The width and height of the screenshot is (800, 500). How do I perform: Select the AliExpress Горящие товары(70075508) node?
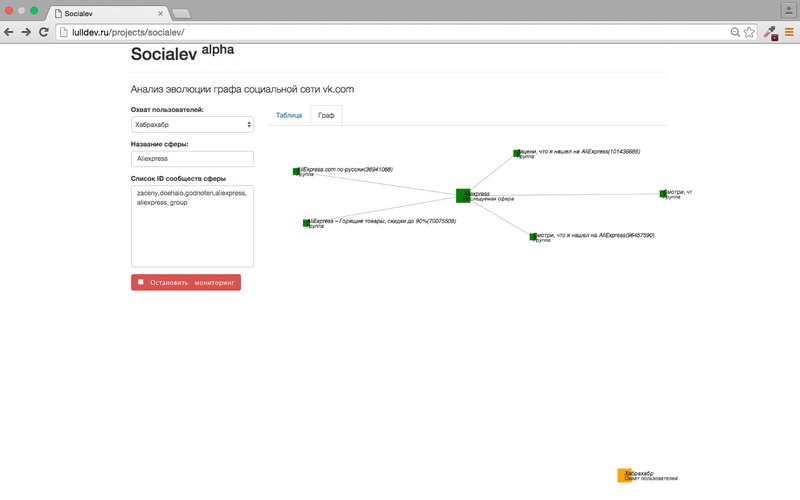pos(306,223)
